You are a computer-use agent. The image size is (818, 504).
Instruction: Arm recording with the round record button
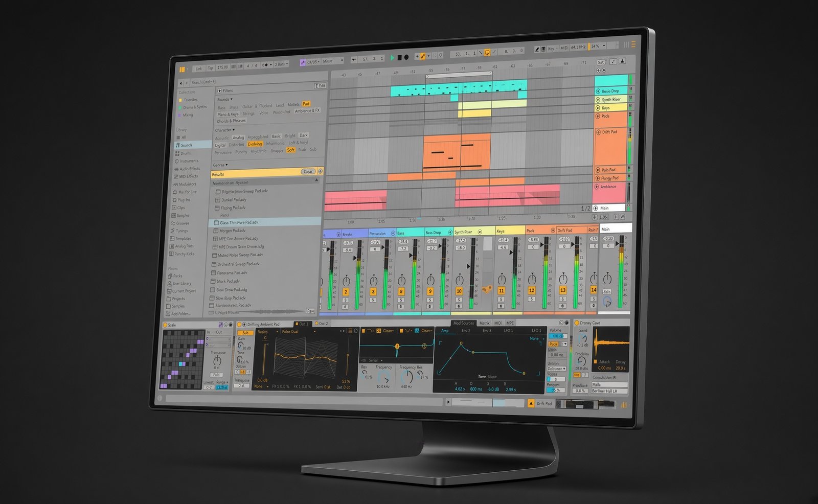click(x=406, y=57)
